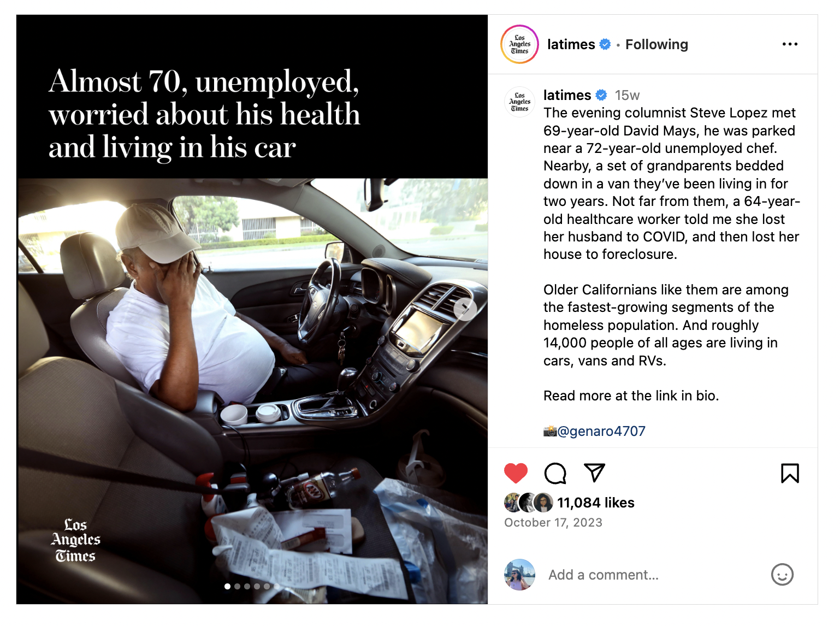Toggle the Following status button
840x626 pixels.
coord(656,44)
